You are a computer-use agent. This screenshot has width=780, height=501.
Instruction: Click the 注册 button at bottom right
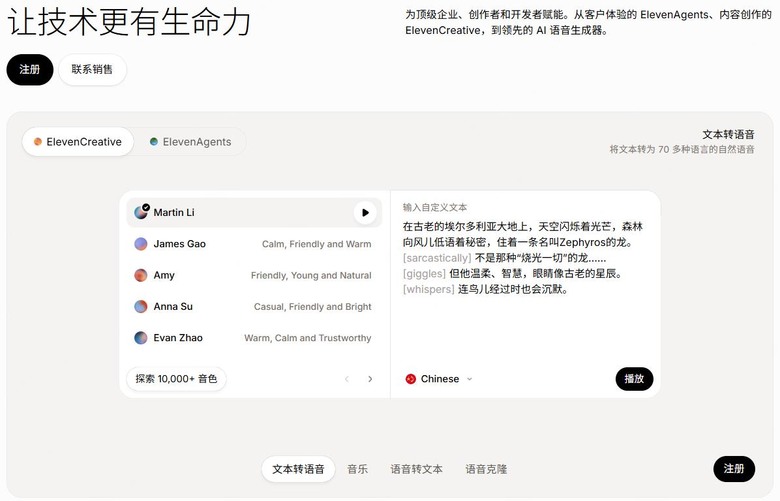pos(734,469)
